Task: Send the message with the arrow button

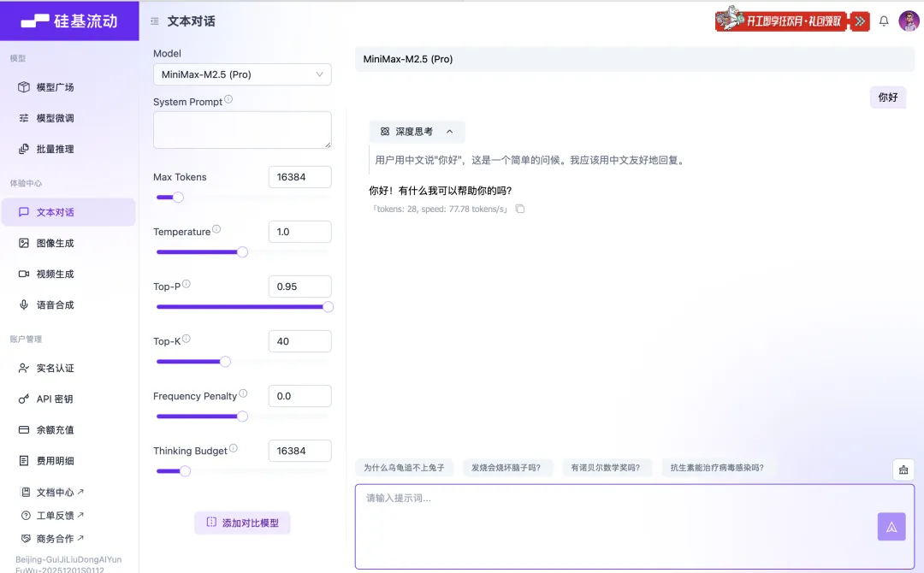Action: coord(891,527)
